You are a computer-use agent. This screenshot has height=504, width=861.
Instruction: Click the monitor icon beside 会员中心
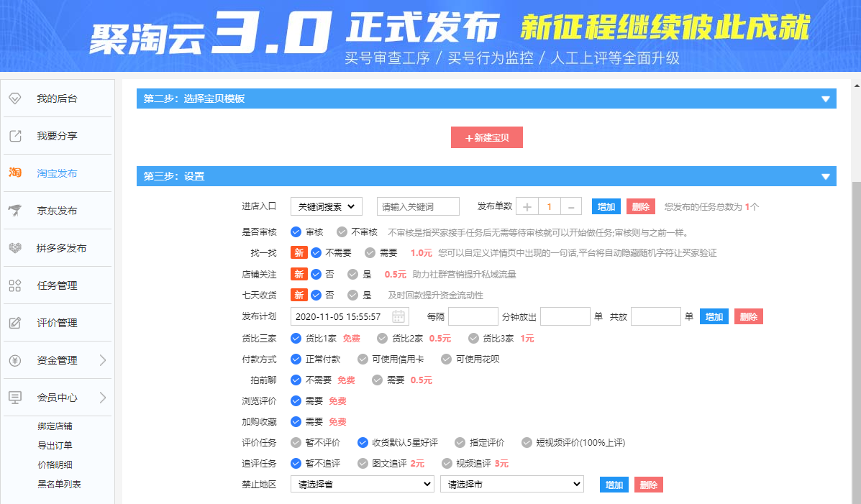(x=15, y=398)
